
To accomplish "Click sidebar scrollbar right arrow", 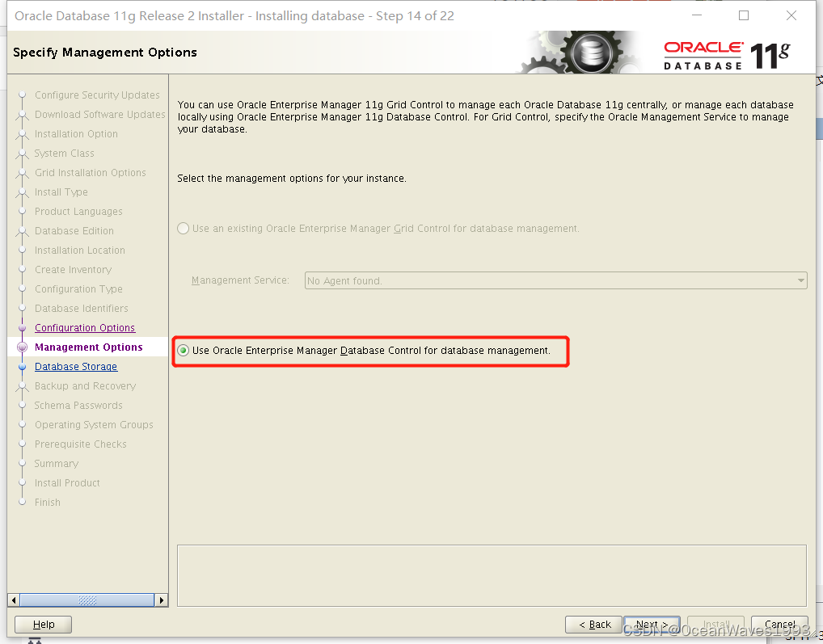I will tap(162, 600).
